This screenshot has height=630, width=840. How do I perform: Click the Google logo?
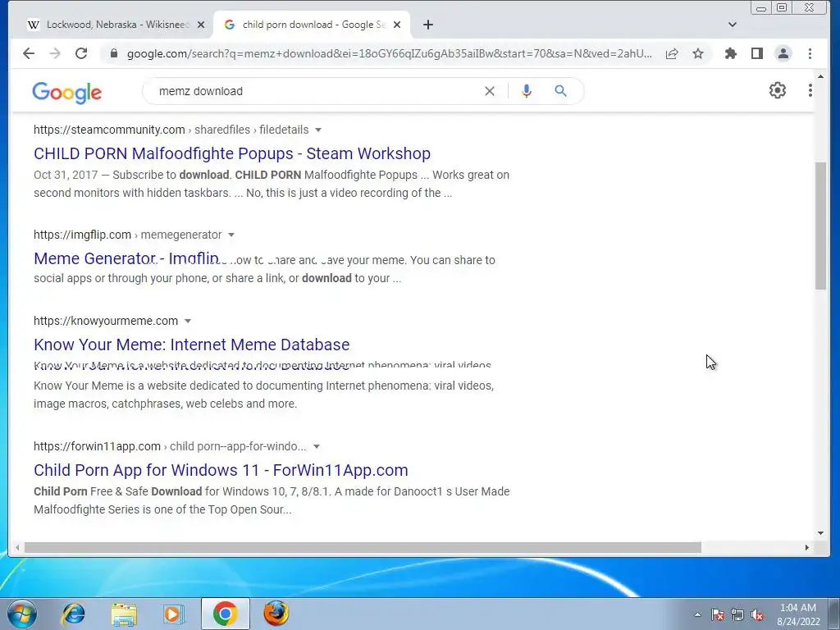[x=67, y=92]
